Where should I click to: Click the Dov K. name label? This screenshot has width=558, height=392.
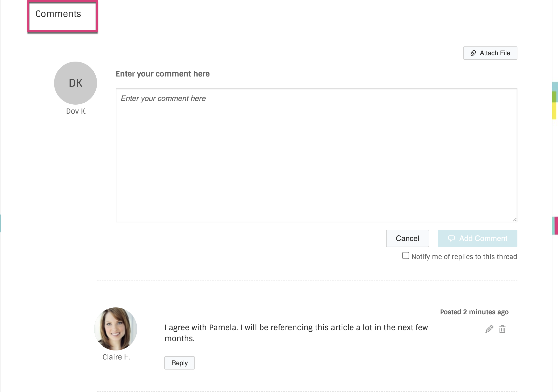(76, 111)
